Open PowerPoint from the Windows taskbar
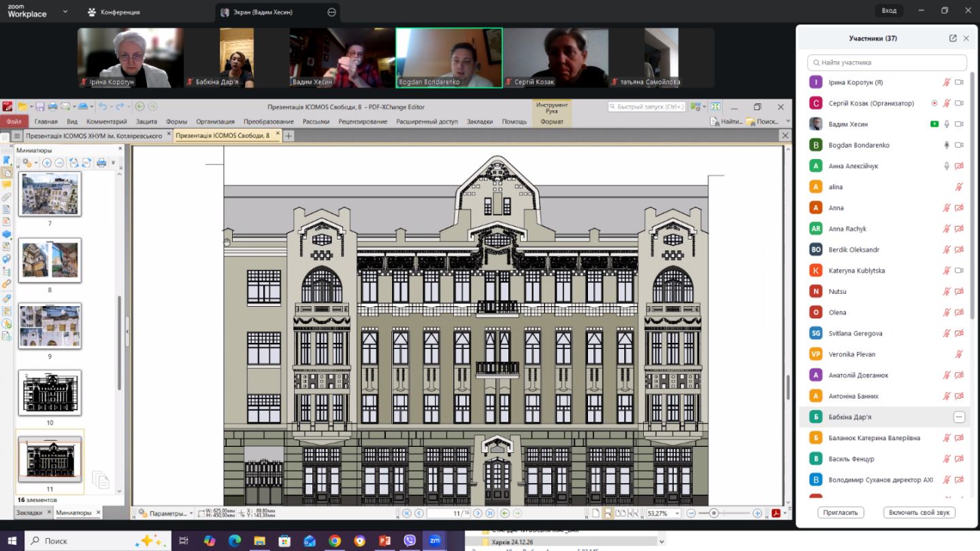 click(385, 541)
